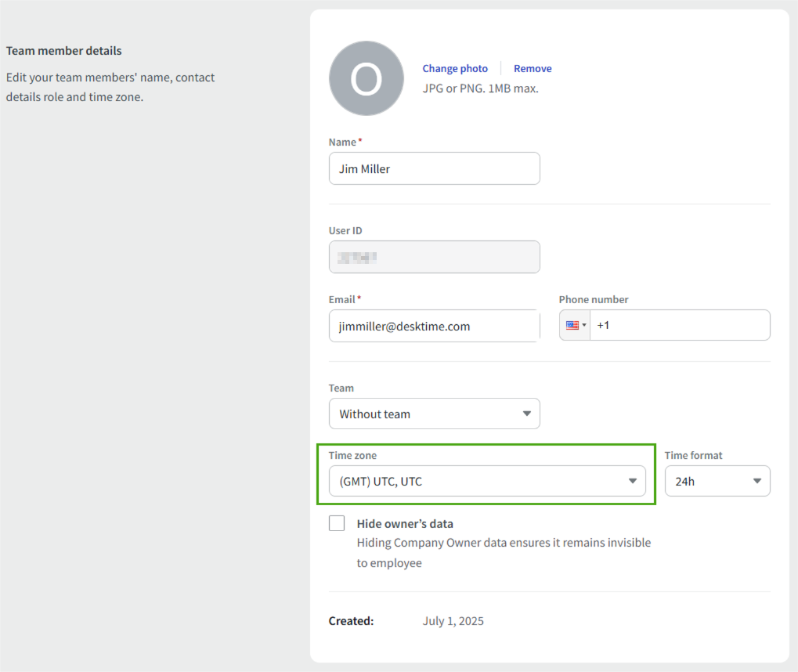Click the Team member details heading
Image resolution: width=798 pixels, height=672 pixels.
point(64,51)
